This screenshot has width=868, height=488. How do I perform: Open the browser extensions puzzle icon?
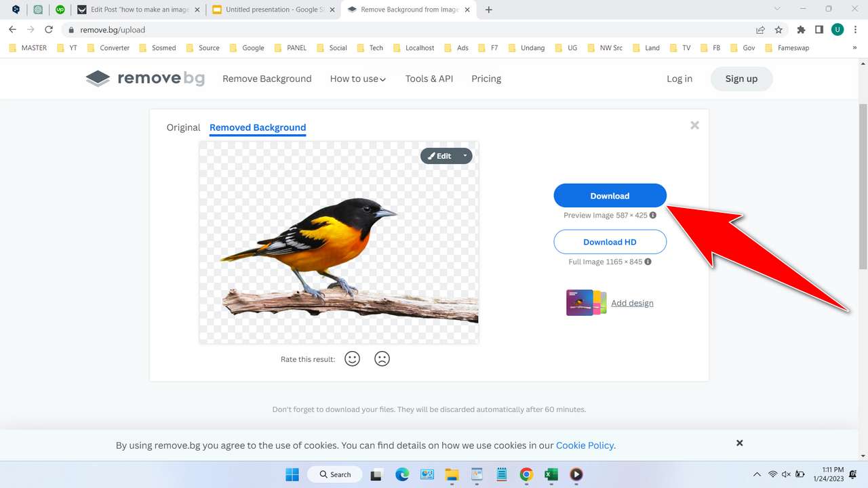(x=800, y=30)
